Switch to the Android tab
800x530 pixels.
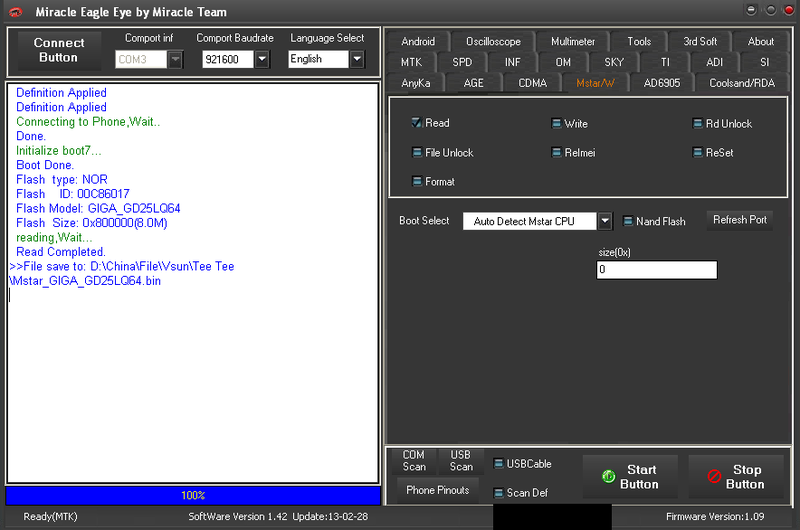click(x=418, y=42)
